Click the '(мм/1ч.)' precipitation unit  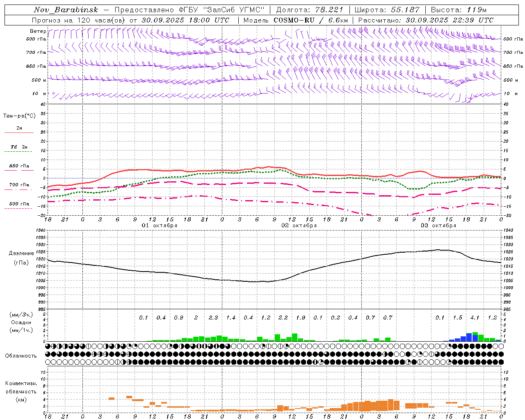pyautogui.click(x=21, y=330)
